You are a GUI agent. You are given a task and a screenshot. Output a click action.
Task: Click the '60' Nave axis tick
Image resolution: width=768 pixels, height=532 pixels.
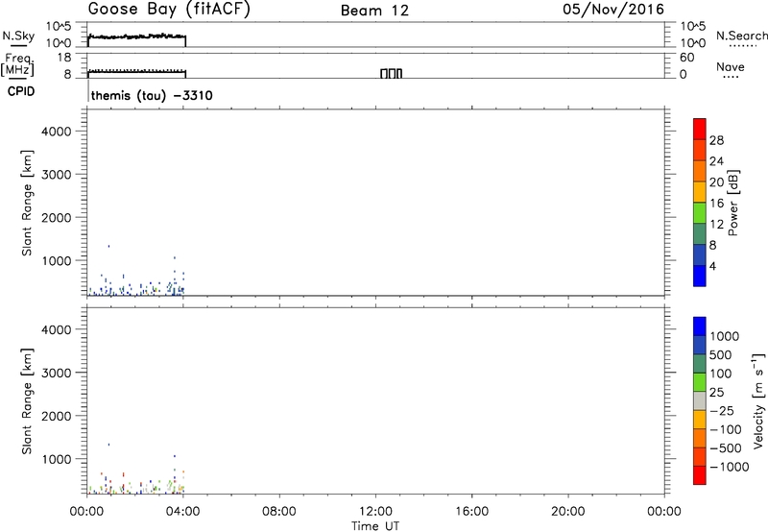pyautogui.click(x=686, y=58)
